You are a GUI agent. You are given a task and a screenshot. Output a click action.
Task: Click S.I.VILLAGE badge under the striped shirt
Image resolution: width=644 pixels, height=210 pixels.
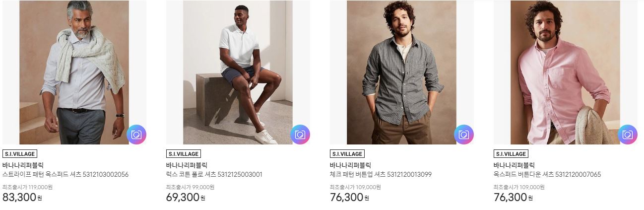(x=20, y=154)
